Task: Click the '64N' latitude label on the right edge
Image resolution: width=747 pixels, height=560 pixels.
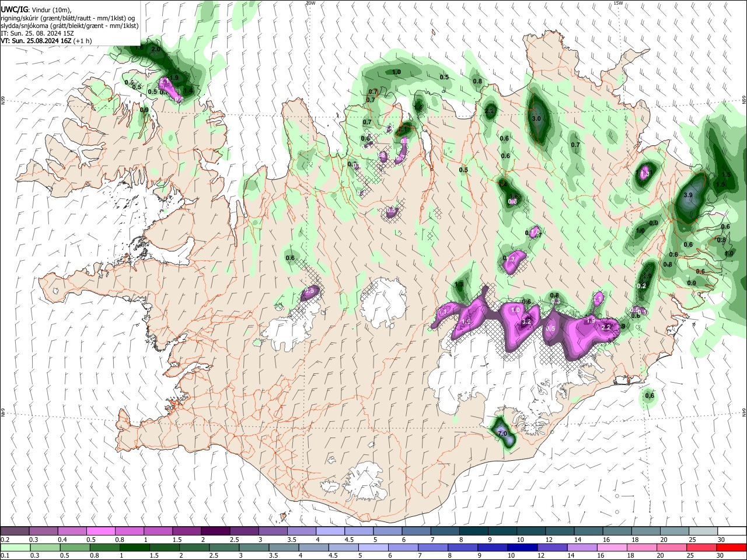Action: coord(744,412)
